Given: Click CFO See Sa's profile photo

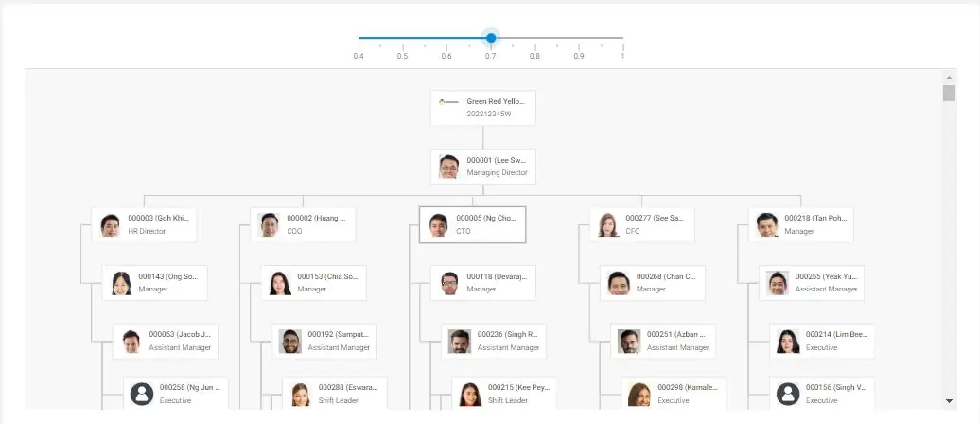Looking at the screenshot, I should point(607,225).
